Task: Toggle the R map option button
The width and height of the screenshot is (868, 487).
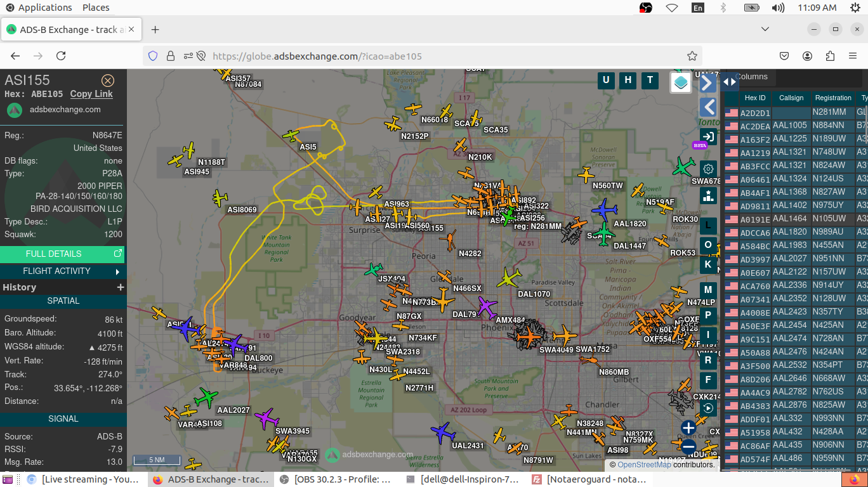Action: (x=708, y=361)
